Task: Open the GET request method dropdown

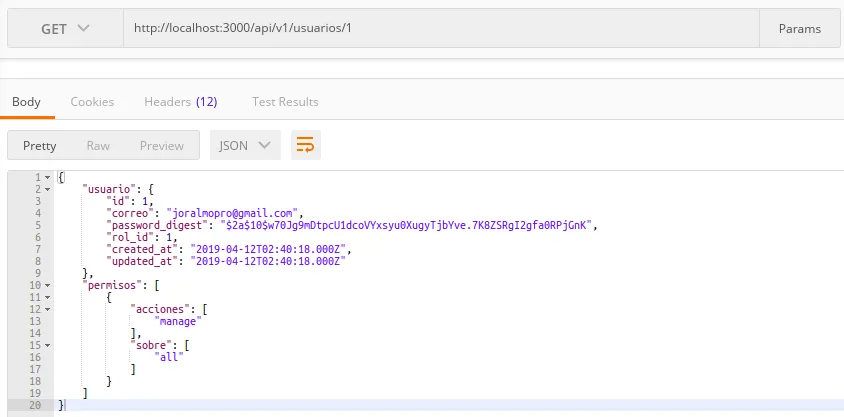Action: point(65,29)
